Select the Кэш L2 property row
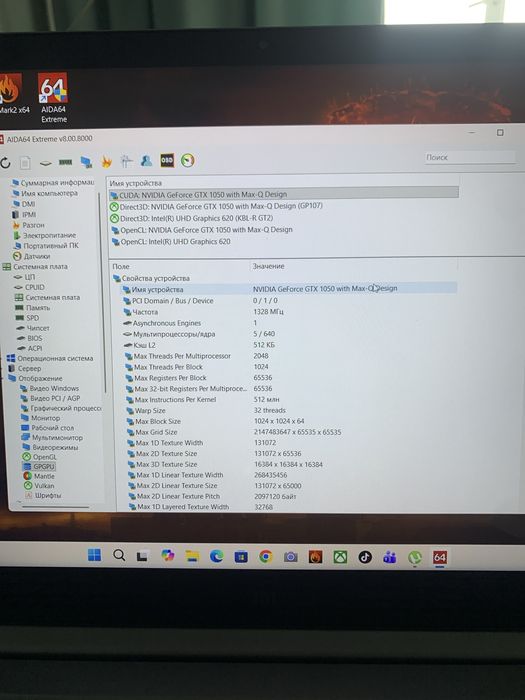This screenshot has width=525, height=700. coord(289,345)
